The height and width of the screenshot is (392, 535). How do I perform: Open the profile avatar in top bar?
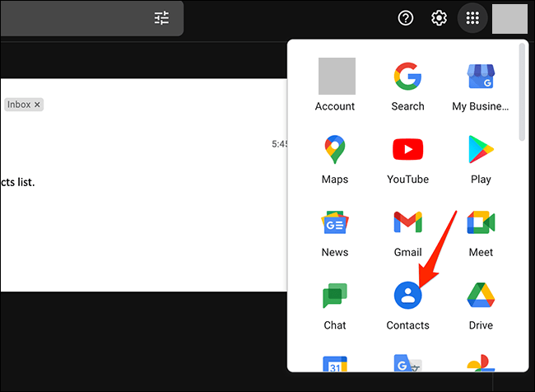pyautogui.click(x=509, y=19)
